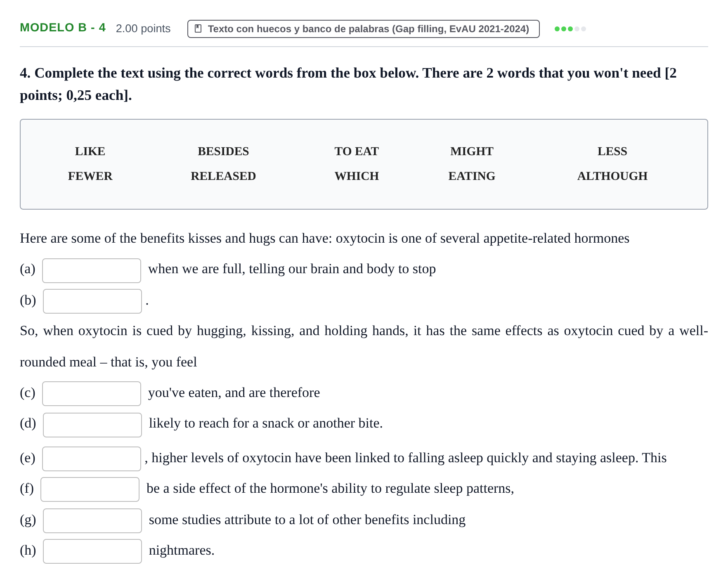Click the word ALTHOUGH in the word bank
Screen dimensions: 728x586
tap(612, 176)
